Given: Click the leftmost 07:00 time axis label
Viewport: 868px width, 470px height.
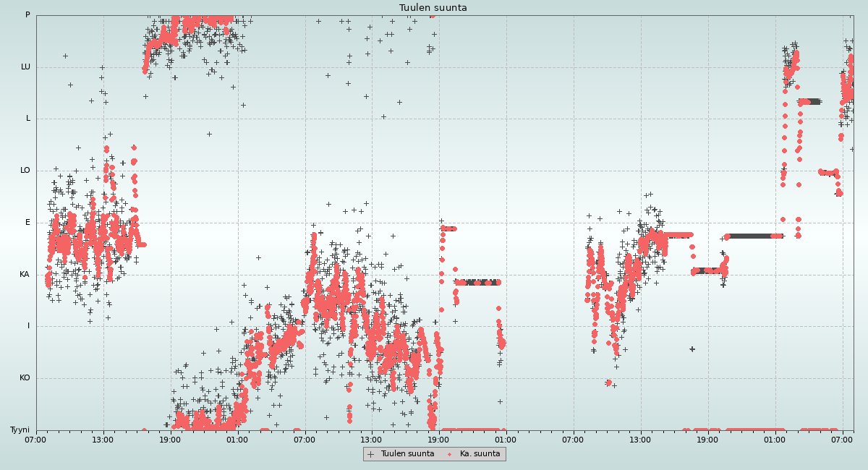Looking at the screenshot, I should tap(36, 440).
